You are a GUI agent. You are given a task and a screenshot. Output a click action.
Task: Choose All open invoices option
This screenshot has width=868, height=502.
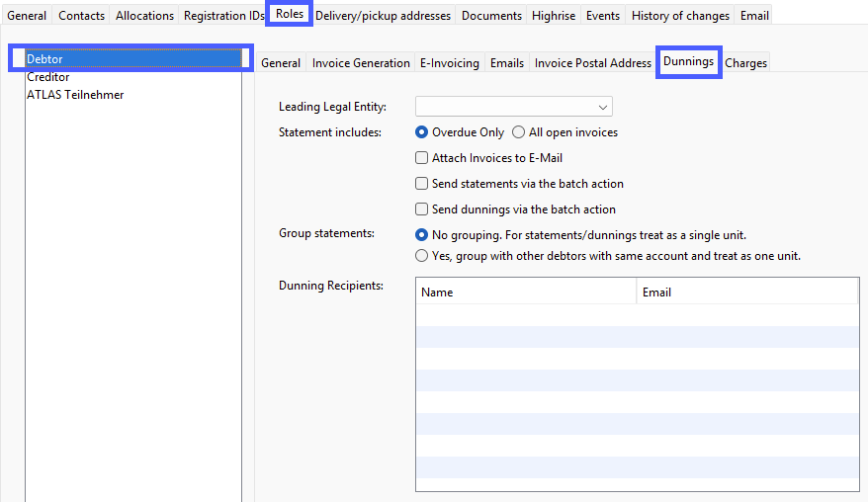519,132
